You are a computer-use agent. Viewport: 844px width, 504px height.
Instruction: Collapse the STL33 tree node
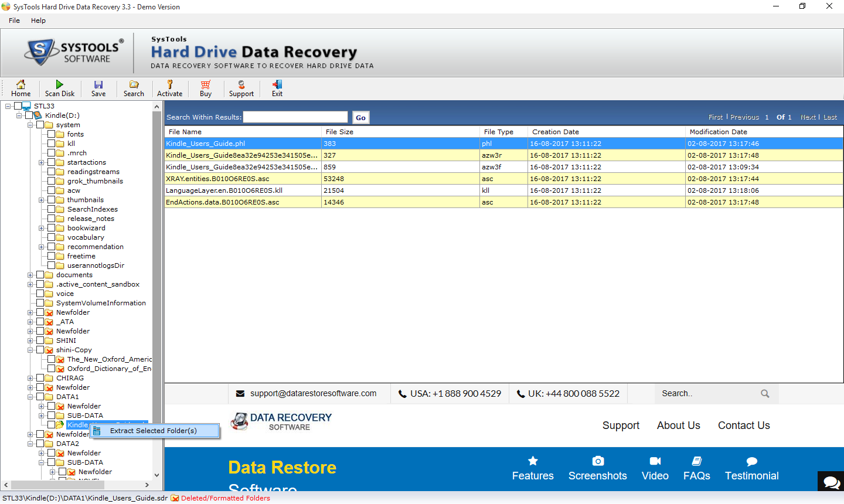point(8,106)
